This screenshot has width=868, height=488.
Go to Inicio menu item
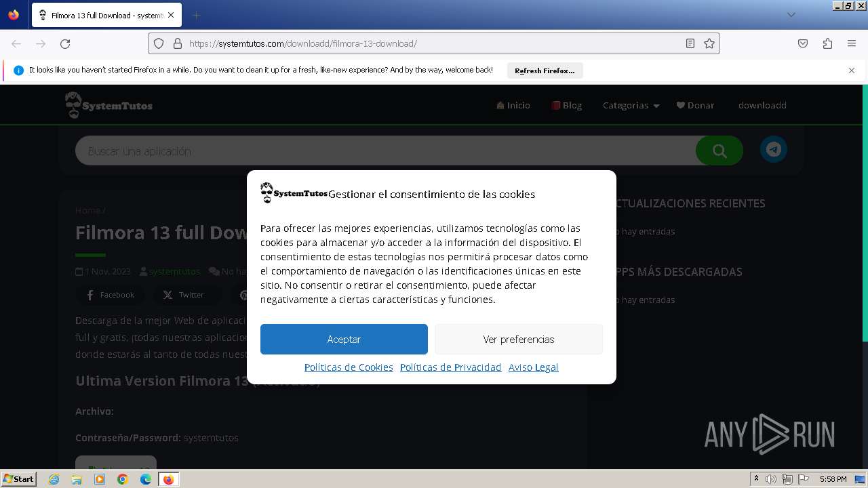click(x=513, y=105)
